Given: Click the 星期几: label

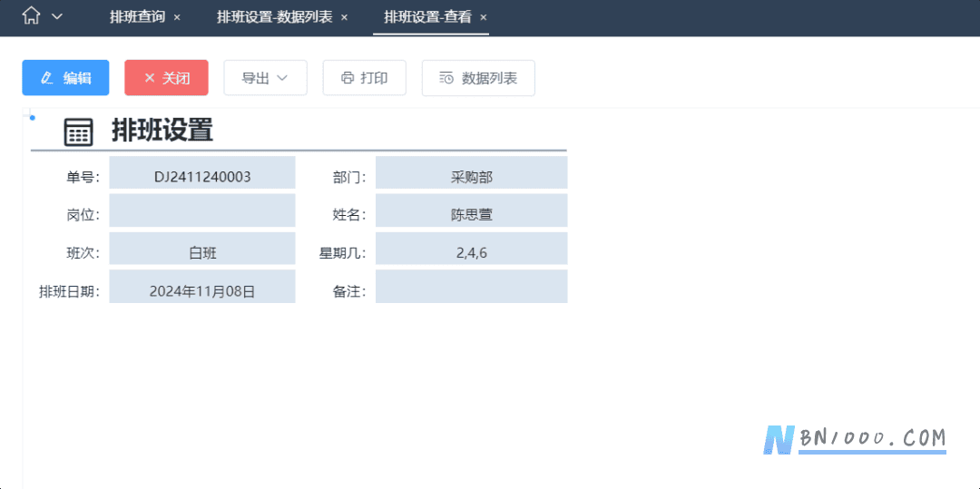Looking at the screenshot, I should point(342,253).
